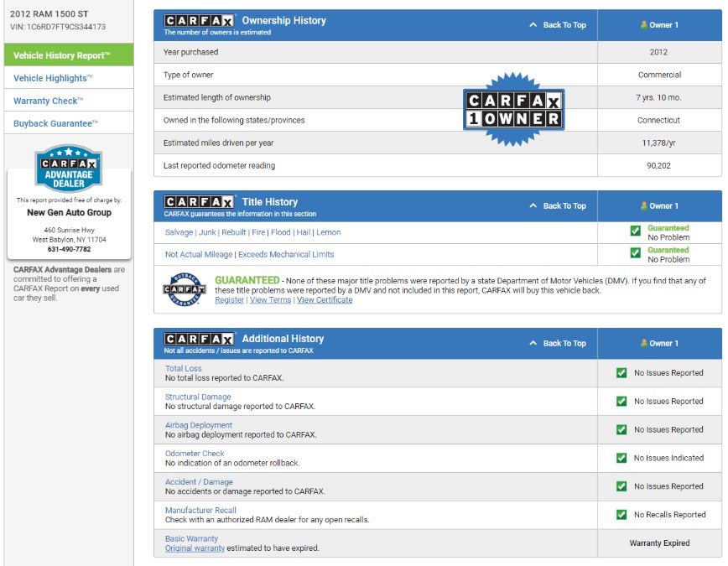This screenshot has width=728, height=566.
Task: Open the Rebuilt title link
Action: [x=233, y=232]
